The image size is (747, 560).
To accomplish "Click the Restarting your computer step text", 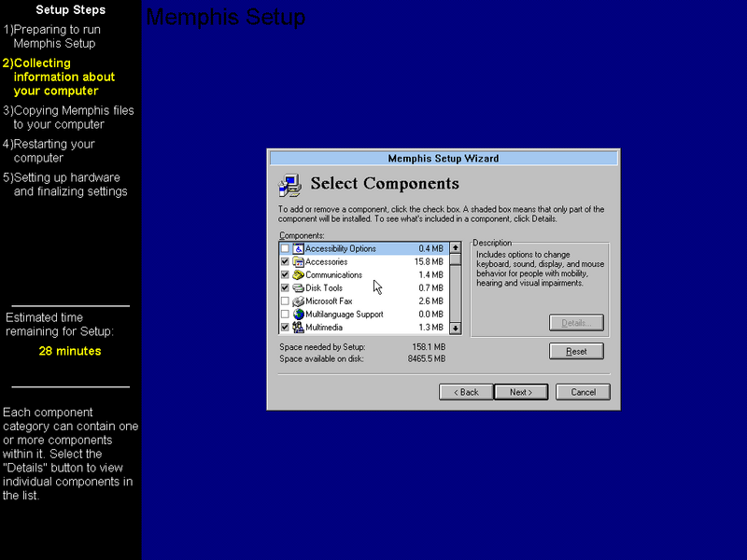I will click(49, 151).
